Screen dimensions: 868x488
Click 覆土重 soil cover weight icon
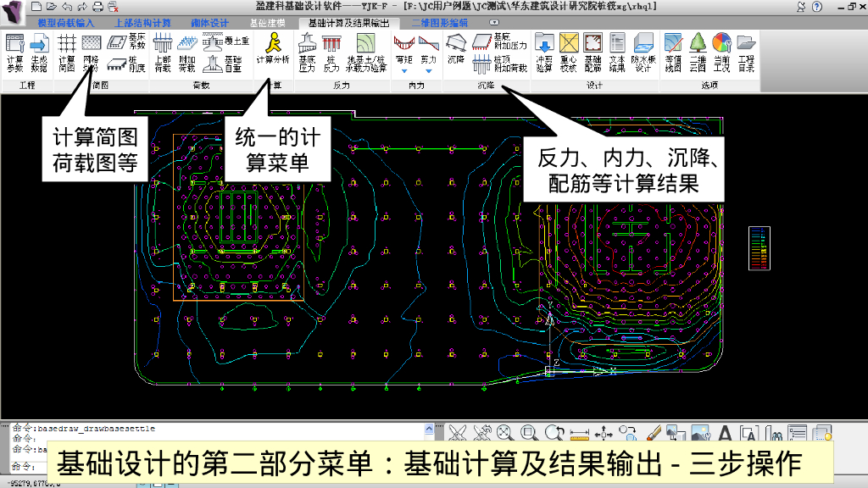[x=225, y=42]
